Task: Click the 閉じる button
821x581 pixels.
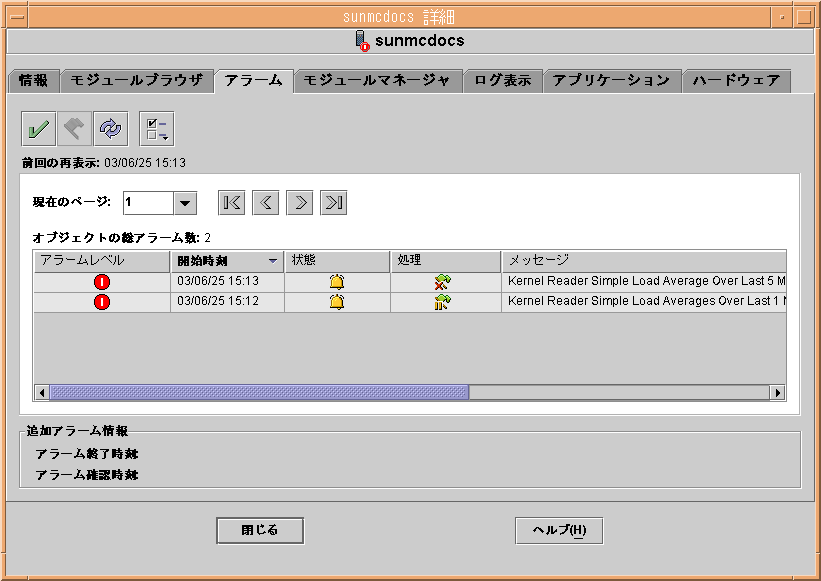Action: (260, 531)
